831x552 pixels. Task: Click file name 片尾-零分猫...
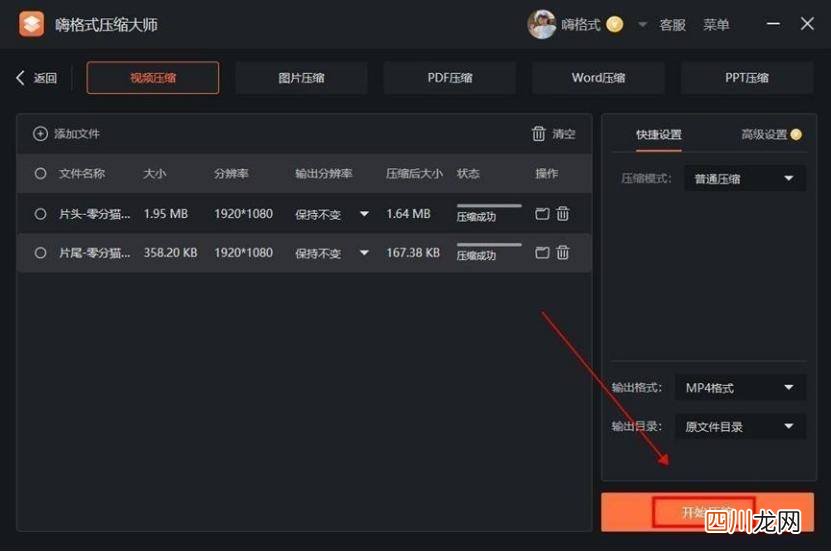(x=94, y=253)
